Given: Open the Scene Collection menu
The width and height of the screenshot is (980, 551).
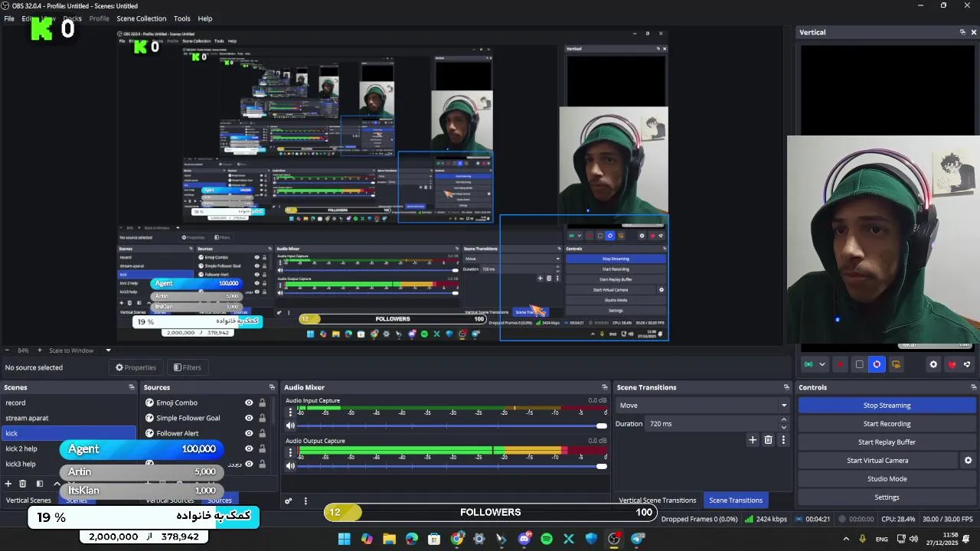Looking at the screenshot, I should coord(141,18).
